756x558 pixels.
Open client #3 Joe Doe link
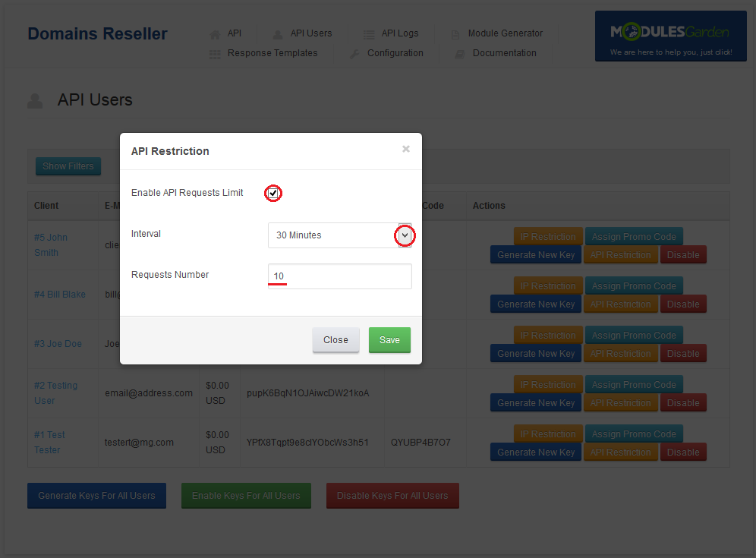point(58,344)
